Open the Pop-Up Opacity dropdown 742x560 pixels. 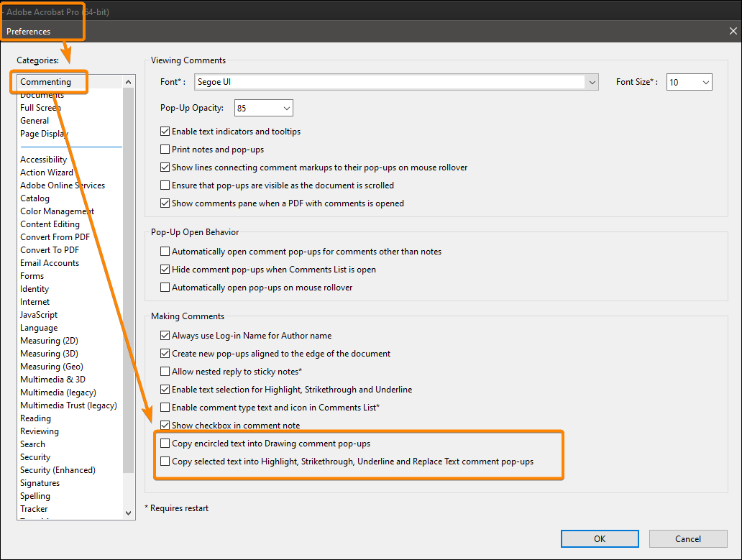click(287, 107)
